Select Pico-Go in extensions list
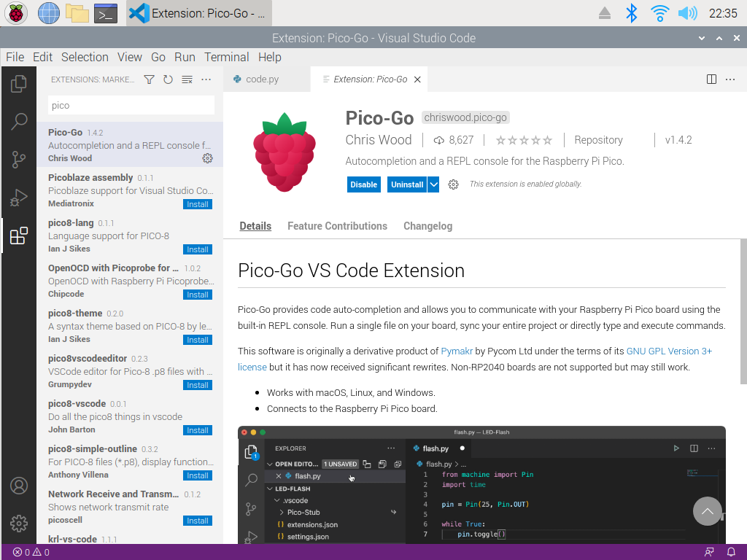 pos(130,145)
